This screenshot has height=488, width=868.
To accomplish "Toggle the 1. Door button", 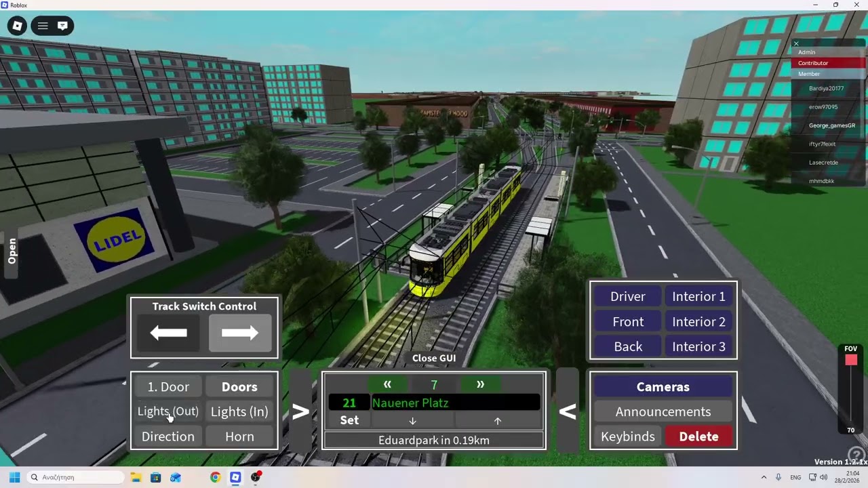I will click(x=168, y=387).
